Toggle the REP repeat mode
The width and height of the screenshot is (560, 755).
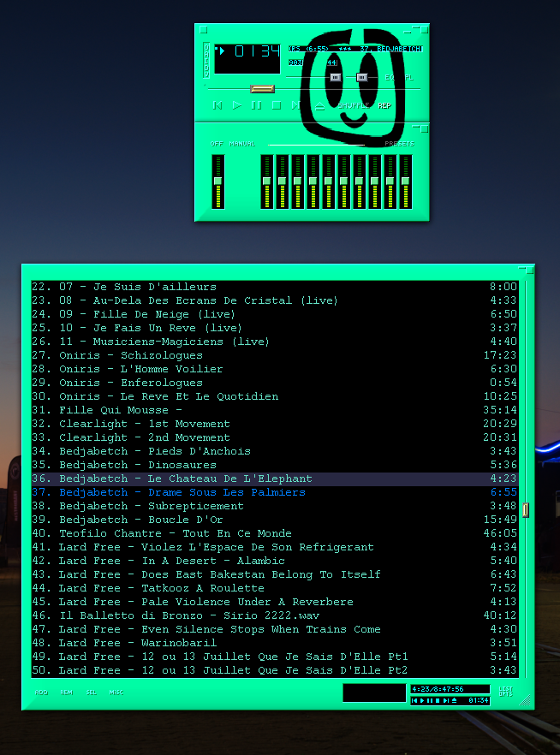384,105
